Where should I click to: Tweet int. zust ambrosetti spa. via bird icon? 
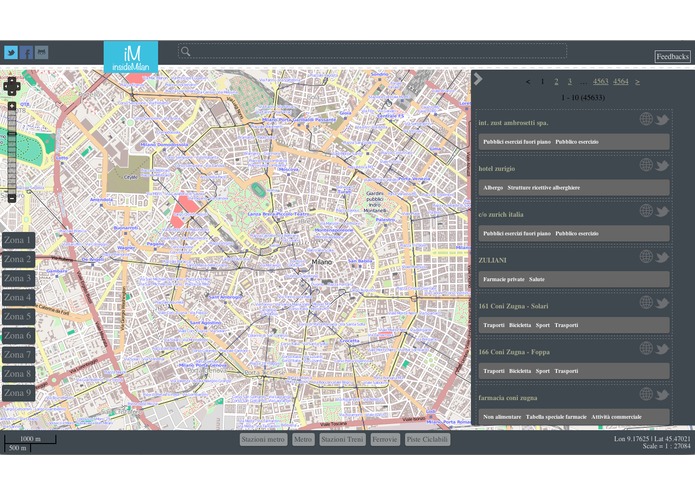662,120
